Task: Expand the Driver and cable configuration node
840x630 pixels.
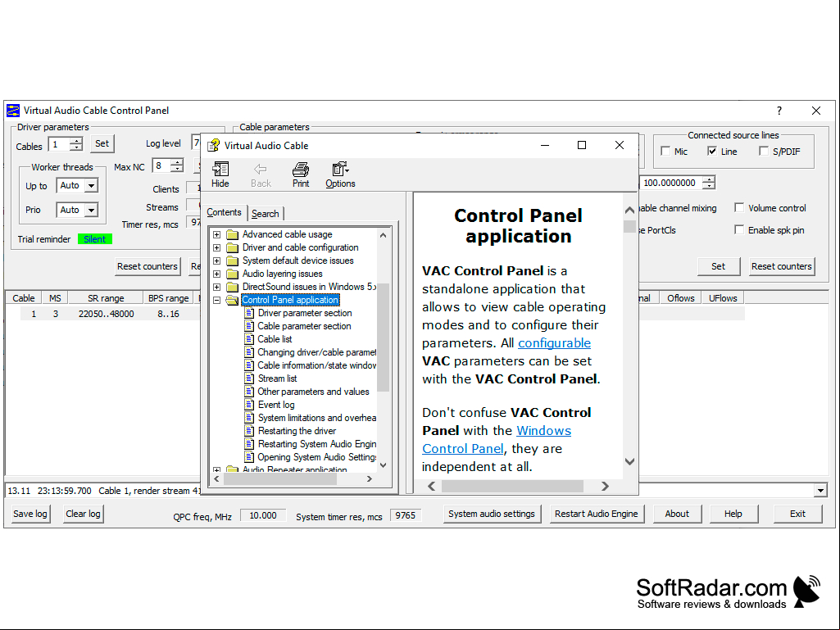Action: pyautogui.click(x=216, y=247)
